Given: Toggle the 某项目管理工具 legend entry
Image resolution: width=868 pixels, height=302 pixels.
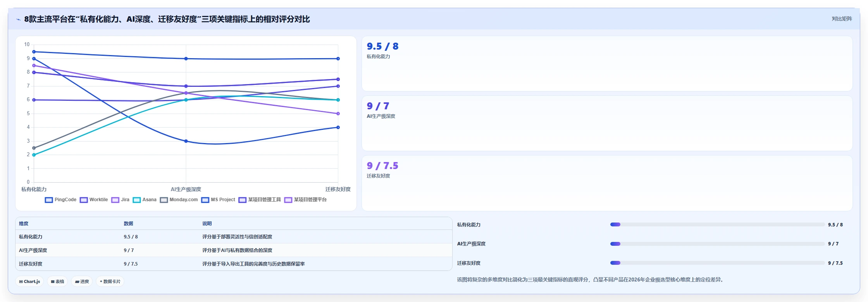Looking at the screenshot, I should pos(260,200).
